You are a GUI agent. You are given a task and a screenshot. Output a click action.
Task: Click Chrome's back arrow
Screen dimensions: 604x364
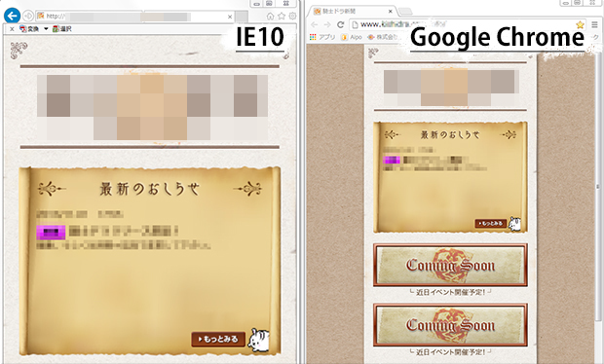pyautogui.click(x=315, y=24)
